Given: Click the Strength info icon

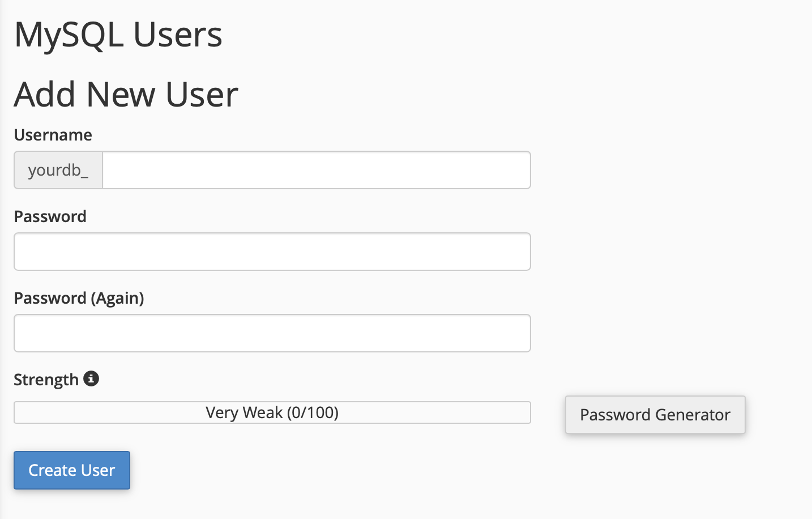Looking at the screenshot, I should 91,378.
